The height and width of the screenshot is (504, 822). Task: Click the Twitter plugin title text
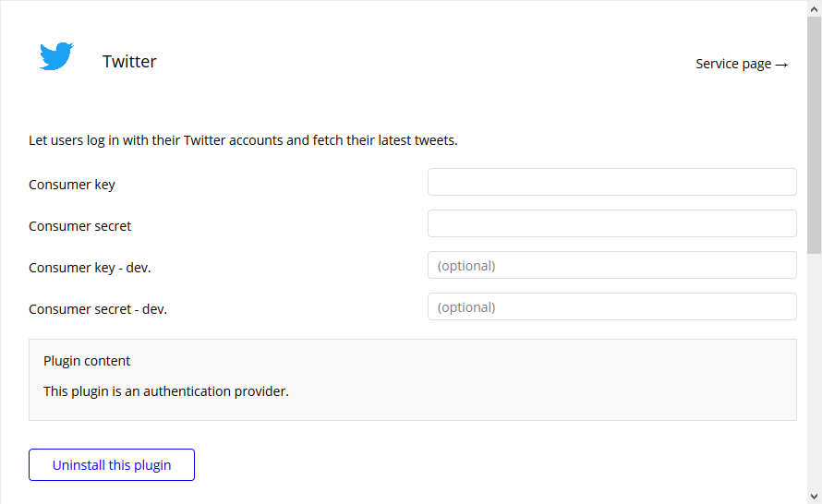(x=129, y=62)
